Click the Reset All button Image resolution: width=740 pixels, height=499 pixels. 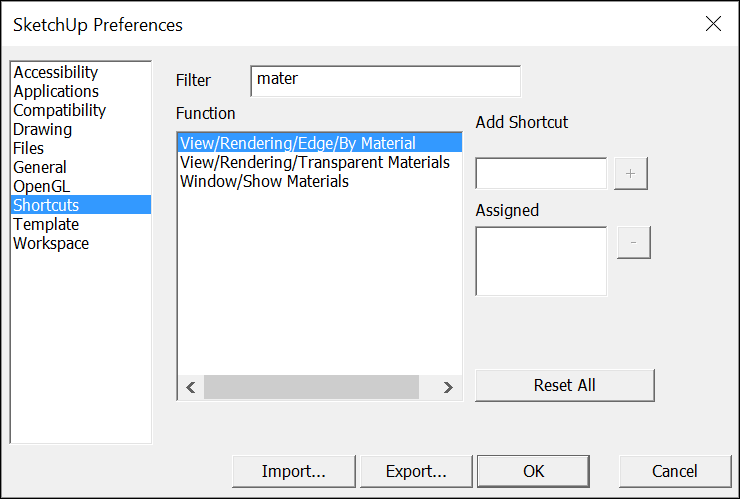564,385
